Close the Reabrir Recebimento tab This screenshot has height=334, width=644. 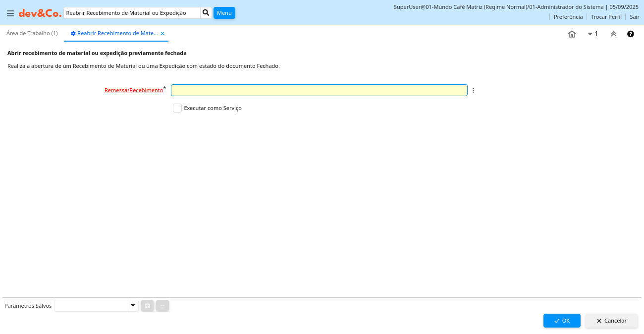162,34
